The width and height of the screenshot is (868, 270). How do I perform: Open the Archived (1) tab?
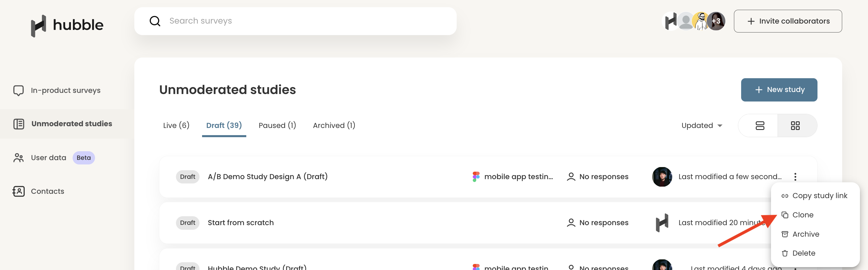pos(334,126)
